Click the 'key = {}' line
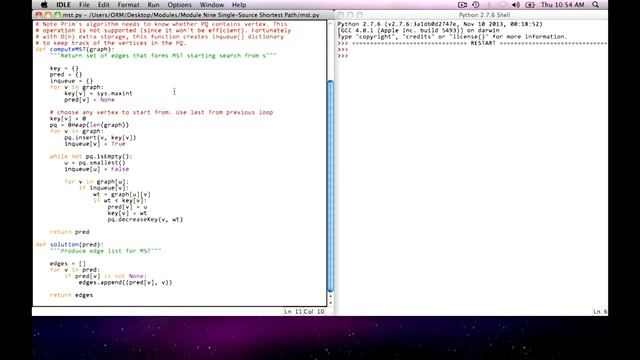This screenshot has width=640, height=360. 64,68
